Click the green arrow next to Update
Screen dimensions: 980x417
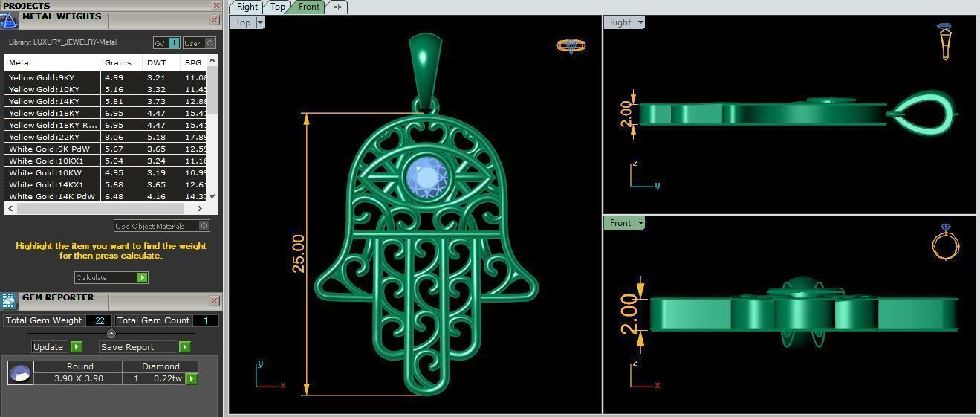click(x=76, y=346)
